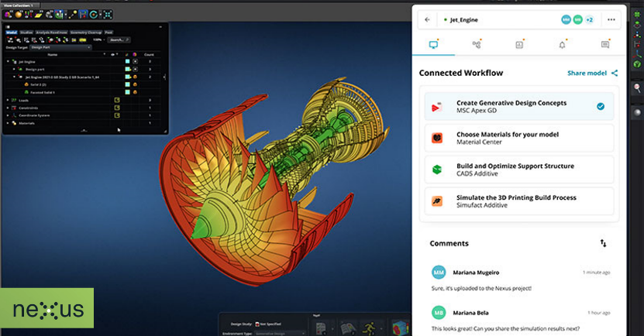This screenshot has height=336, width=644.
Task: Toggle the yellow visibility icon for Coordinate System
Action: 117,115
